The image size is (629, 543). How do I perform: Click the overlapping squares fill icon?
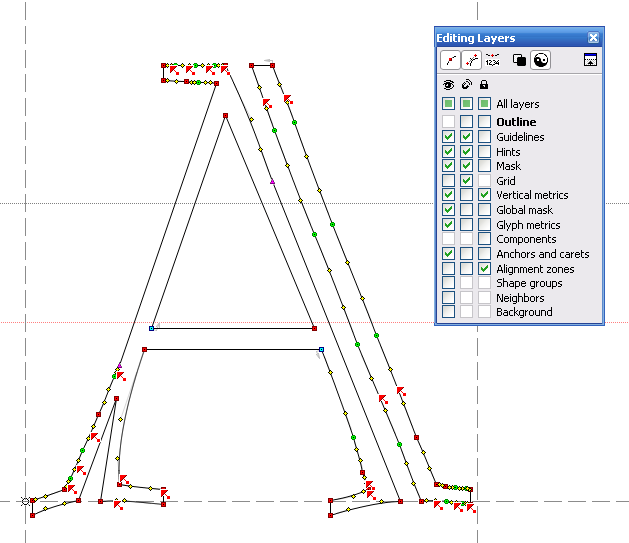[x=519, y=60]
